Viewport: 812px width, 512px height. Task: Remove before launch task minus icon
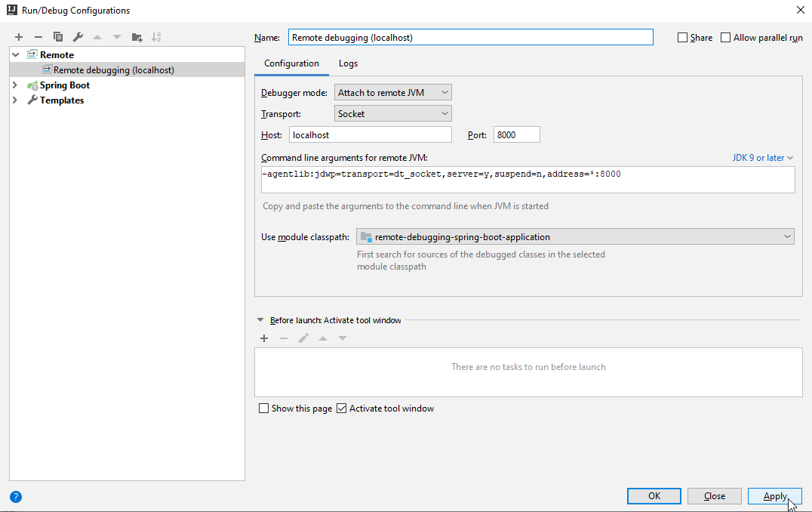coord(284,338)
